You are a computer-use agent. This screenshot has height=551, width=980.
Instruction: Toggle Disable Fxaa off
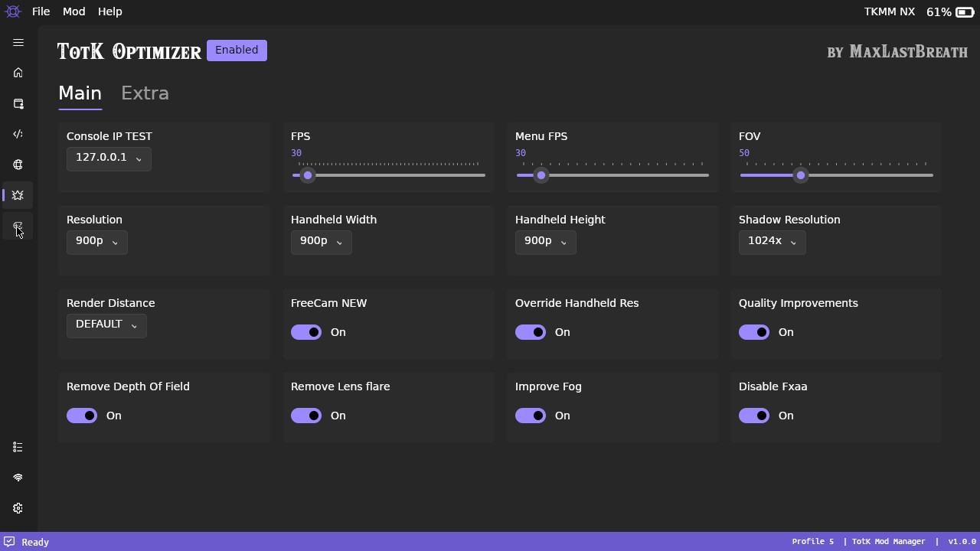754,416
